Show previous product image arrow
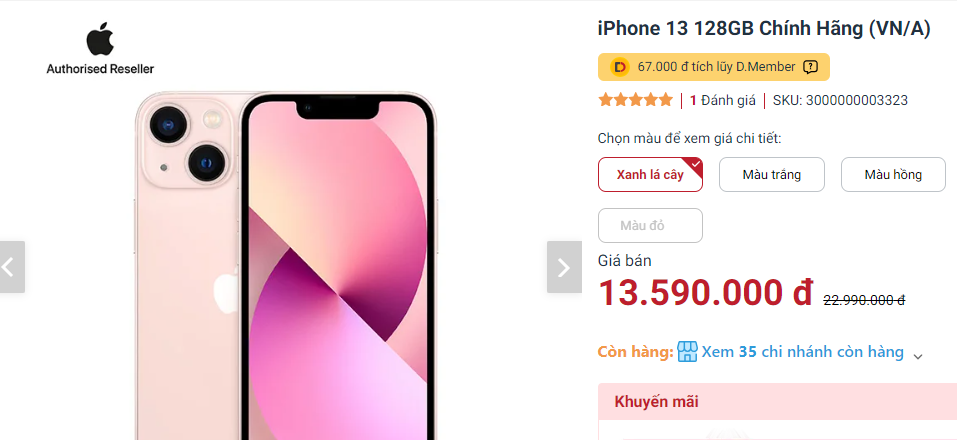 (x=11, y=267)
